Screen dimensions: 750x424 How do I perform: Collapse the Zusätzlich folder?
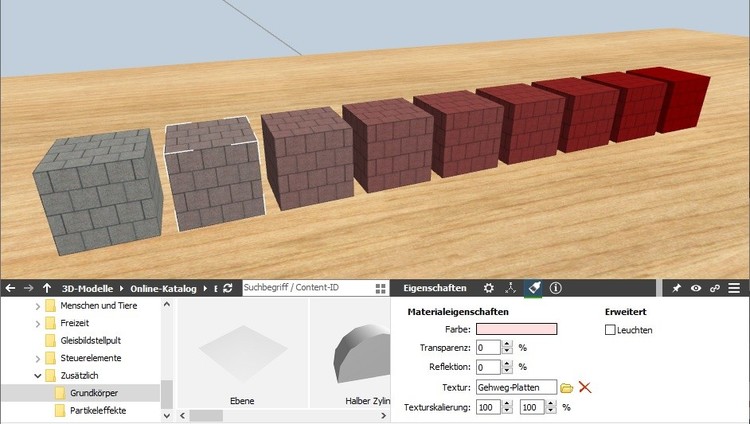click(38, 376)
